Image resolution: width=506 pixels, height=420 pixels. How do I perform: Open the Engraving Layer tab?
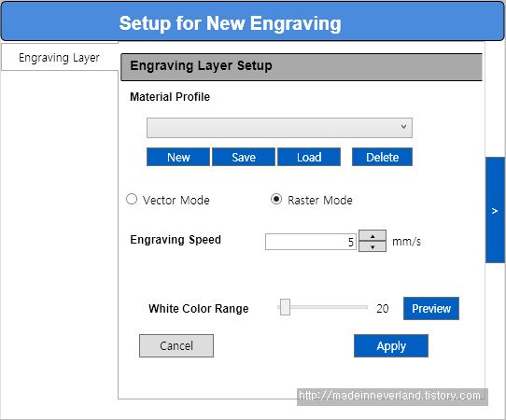(60, 58)
